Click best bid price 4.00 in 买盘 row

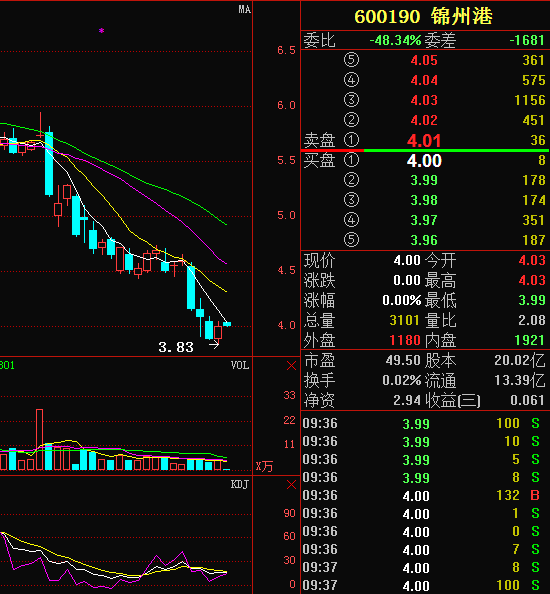[424, 161]
